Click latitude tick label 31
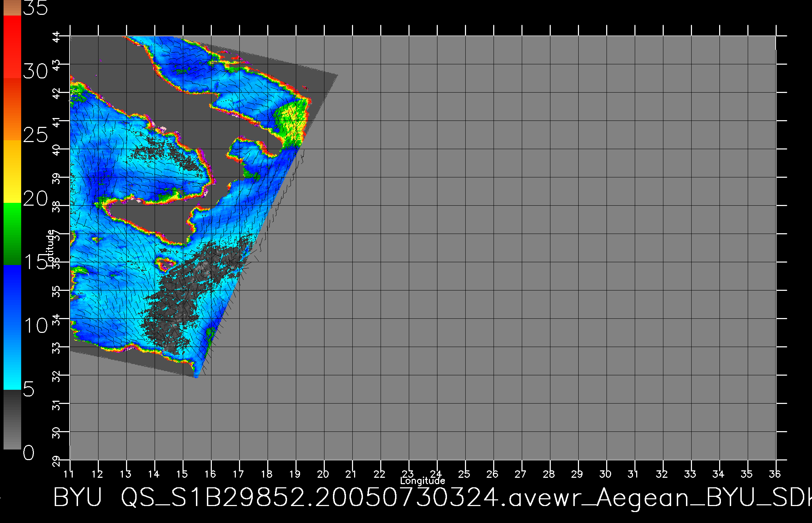The image size is (812, 523). coord(57,404)
